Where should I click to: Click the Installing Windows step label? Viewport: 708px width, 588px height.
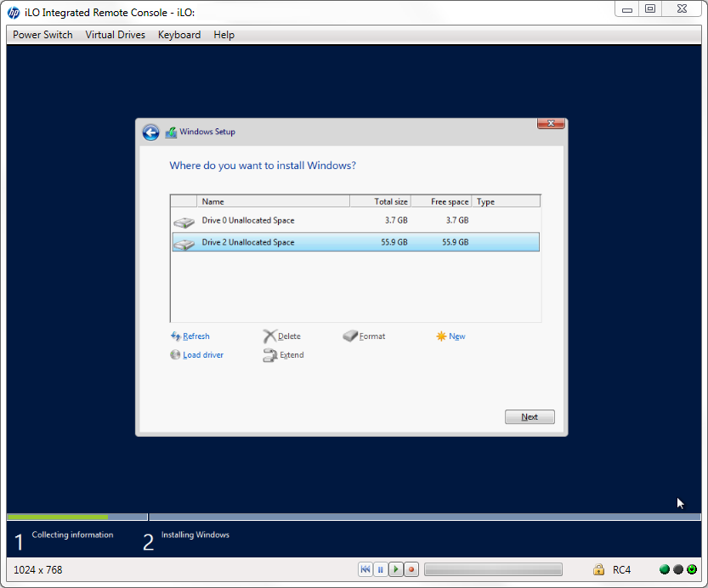click(195, 534)
